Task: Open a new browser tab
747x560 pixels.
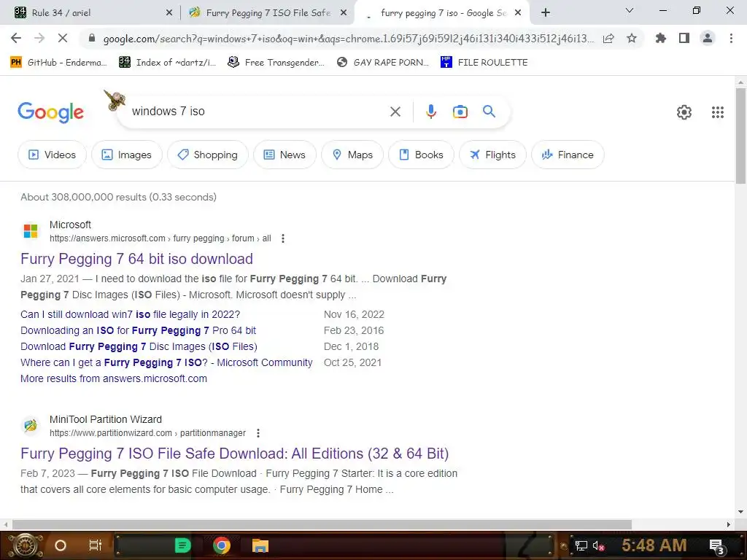Action: pos(546,13)
